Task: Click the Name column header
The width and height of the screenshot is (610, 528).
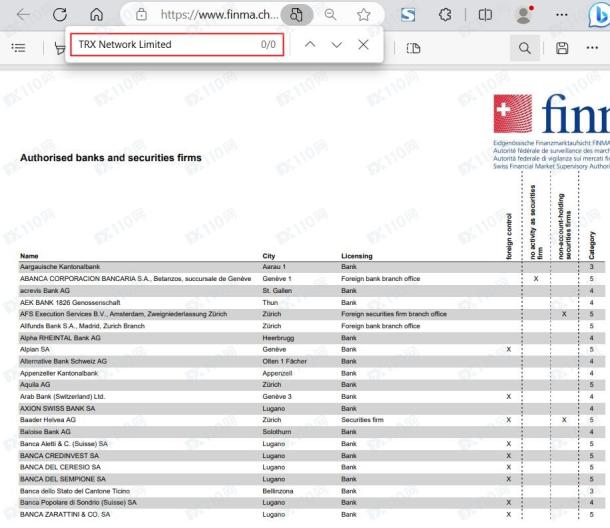Action: (x=29, y=256)
